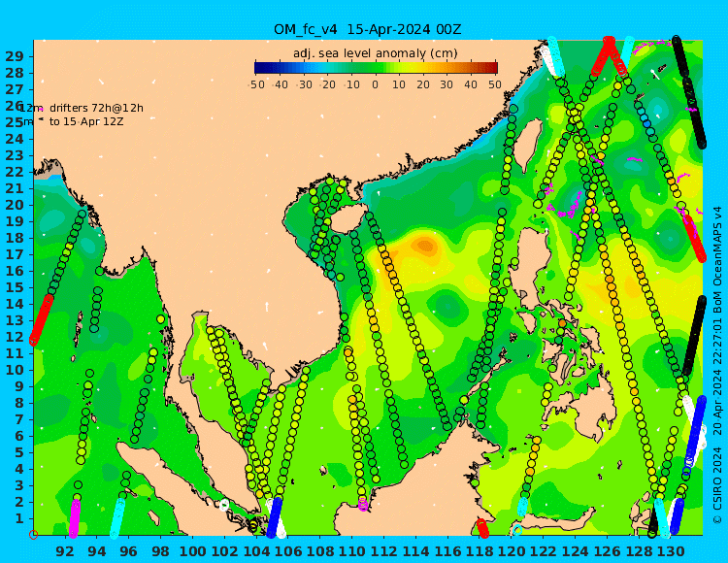Click Hainan island on the map
Viewport: 728px width, 563px height.
[347, 218]
